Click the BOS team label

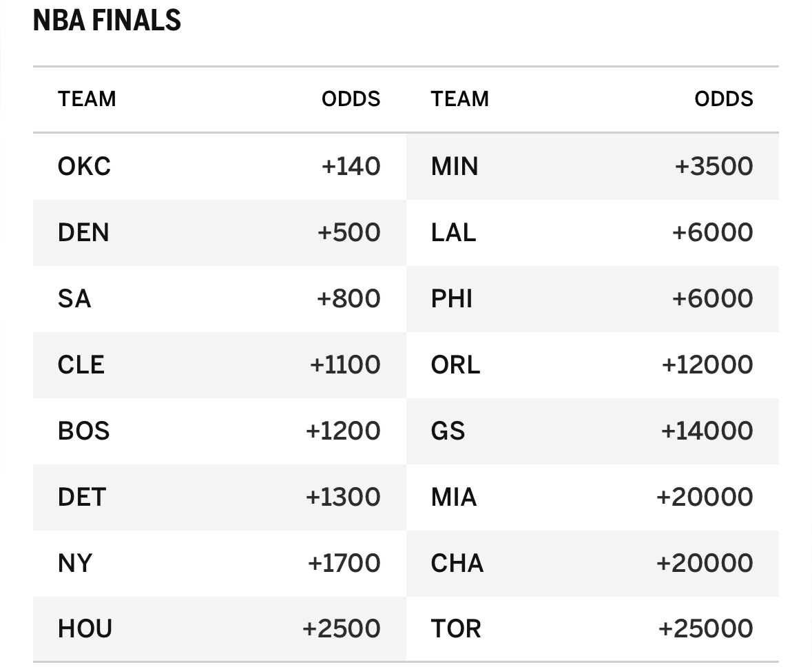pos(84,431)
